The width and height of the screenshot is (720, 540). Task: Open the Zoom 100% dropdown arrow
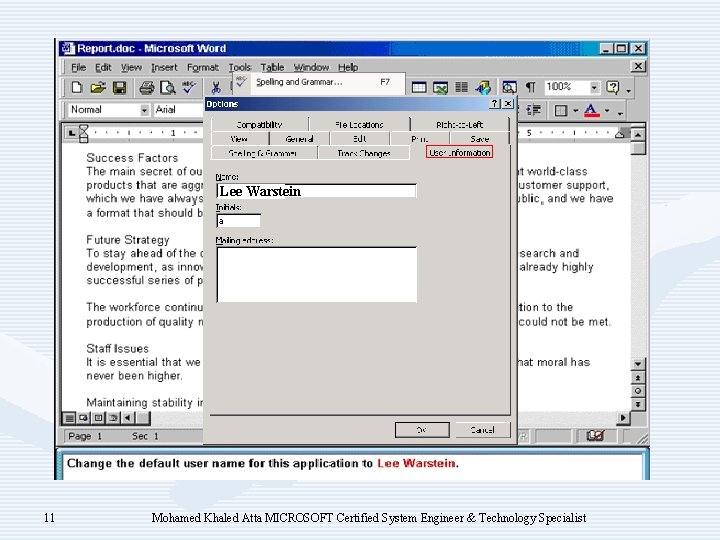tap(594, 87)
